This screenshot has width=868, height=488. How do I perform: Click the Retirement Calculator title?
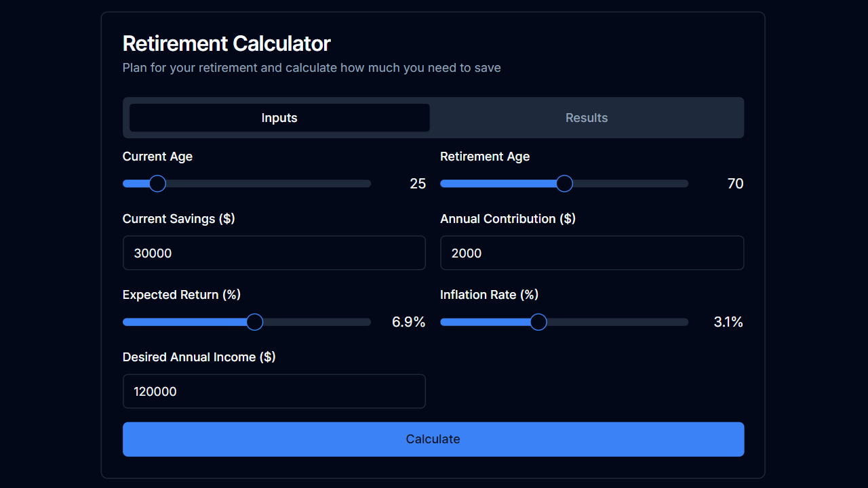(x=226, y=43)
